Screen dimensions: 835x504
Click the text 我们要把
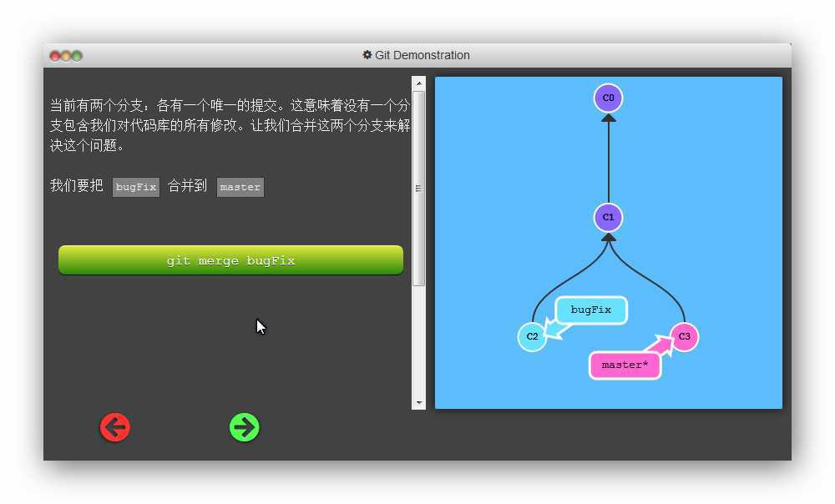[77, 186]
